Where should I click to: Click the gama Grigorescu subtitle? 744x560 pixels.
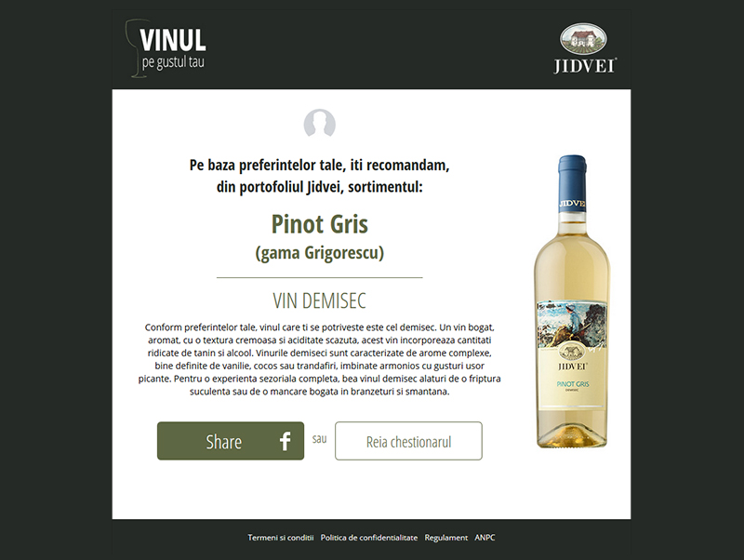coord(319,252)
